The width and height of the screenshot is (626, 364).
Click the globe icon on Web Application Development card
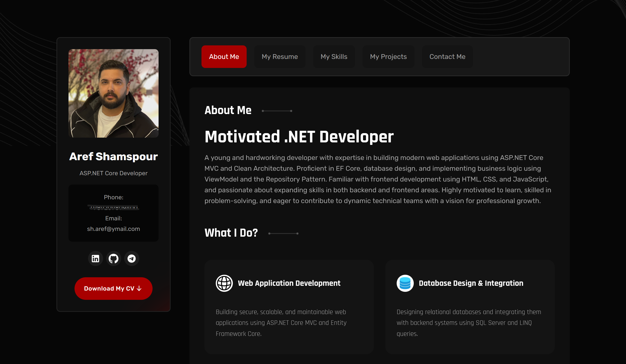(224, 283)
